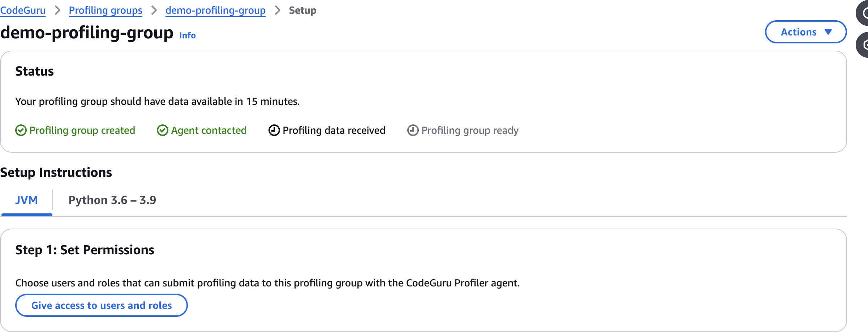Image resolution: width=868 pixels, height=332 pixels.
Task: Click the triangle arrow inside the Actions button
Action: (828, 32)
